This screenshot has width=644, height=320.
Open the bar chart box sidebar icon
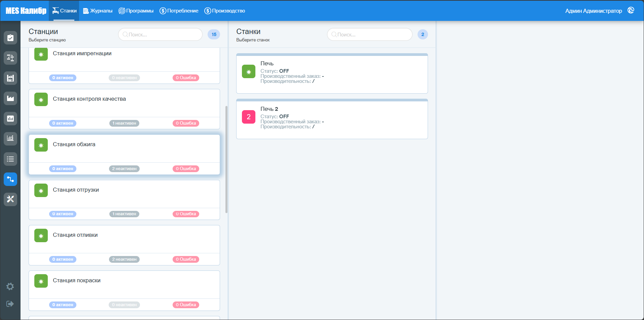[x=10, y=119]
